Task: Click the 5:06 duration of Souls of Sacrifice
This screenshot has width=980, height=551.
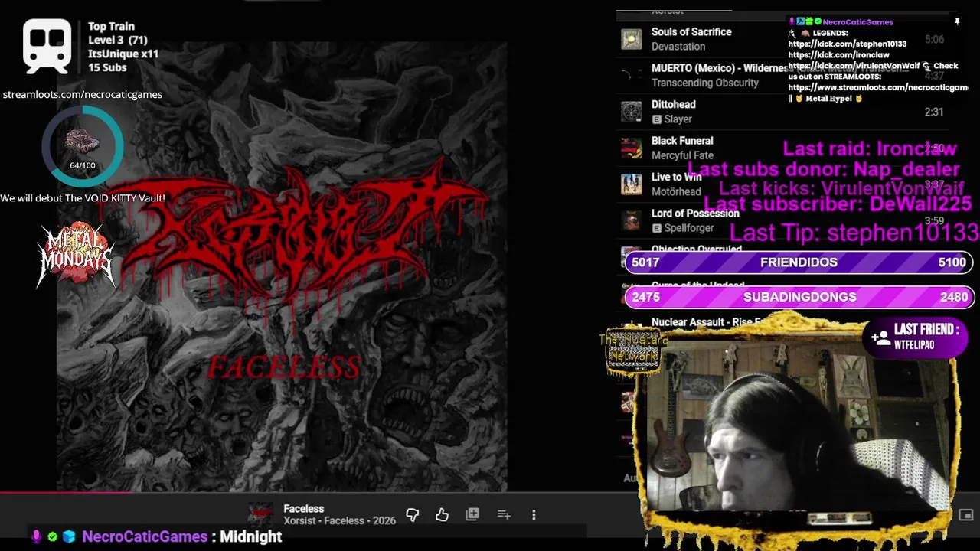Action: pyautogui.click(x=934, y=40)
